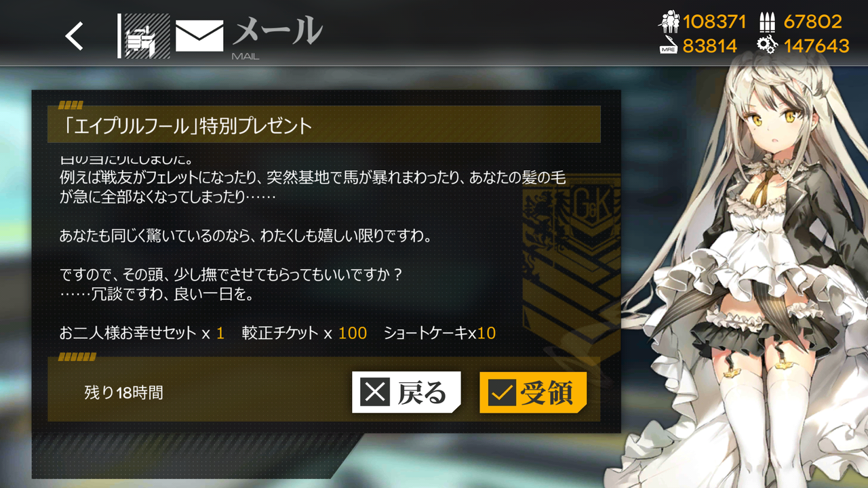
Task: Tap the ammo count 67802
Action: (812, 22)
